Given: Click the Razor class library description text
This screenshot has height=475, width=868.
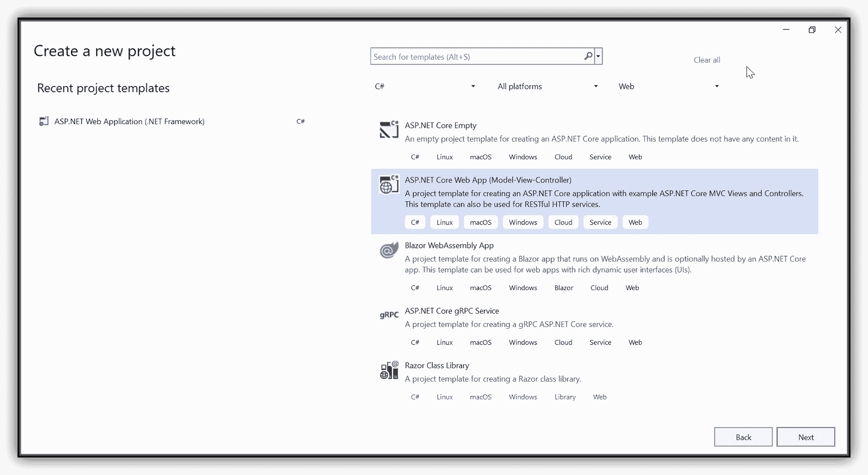Looking at the screenshot, I should [x=493, y=379].
